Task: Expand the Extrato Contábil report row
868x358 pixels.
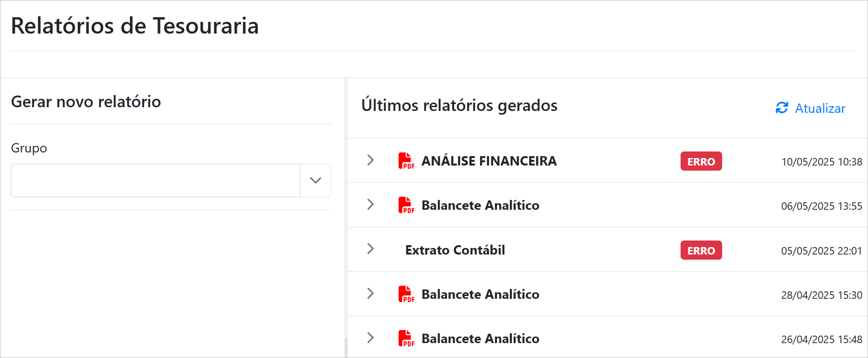Action: click(x=371, y=249)
